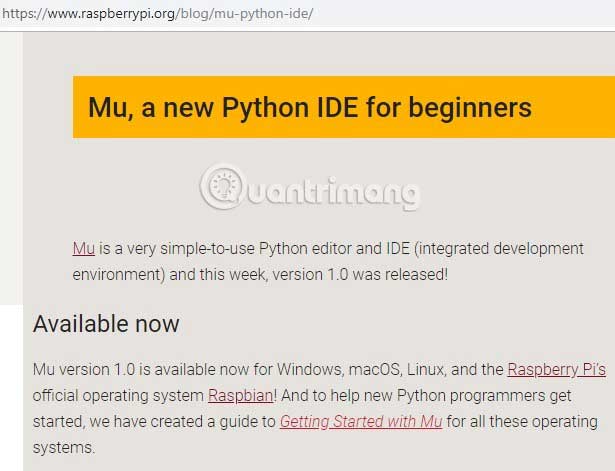Click the "Available now" section heading
615x471 pixels.
106,324
